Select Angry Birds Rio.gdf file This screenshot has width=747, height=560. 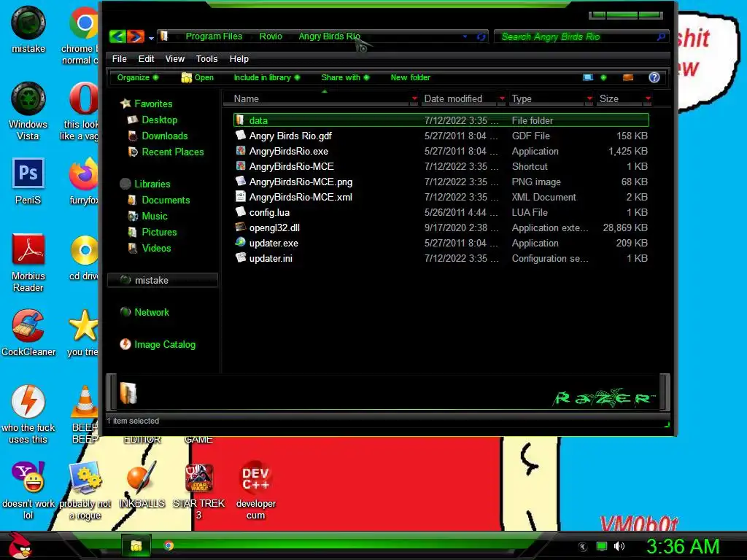point(441,136)
